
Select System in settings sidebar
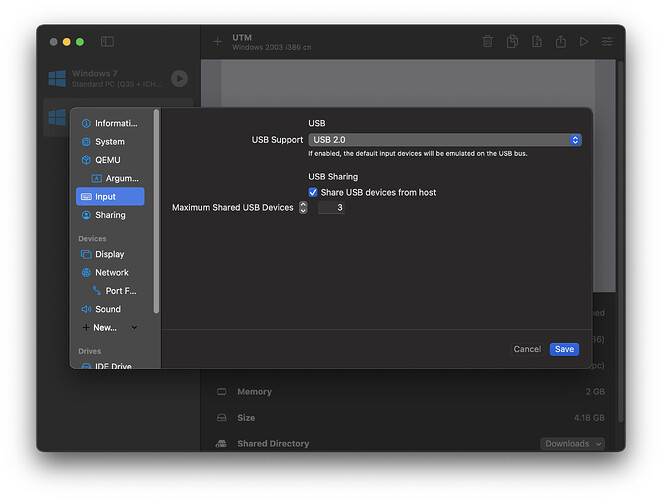pos(110,142)
